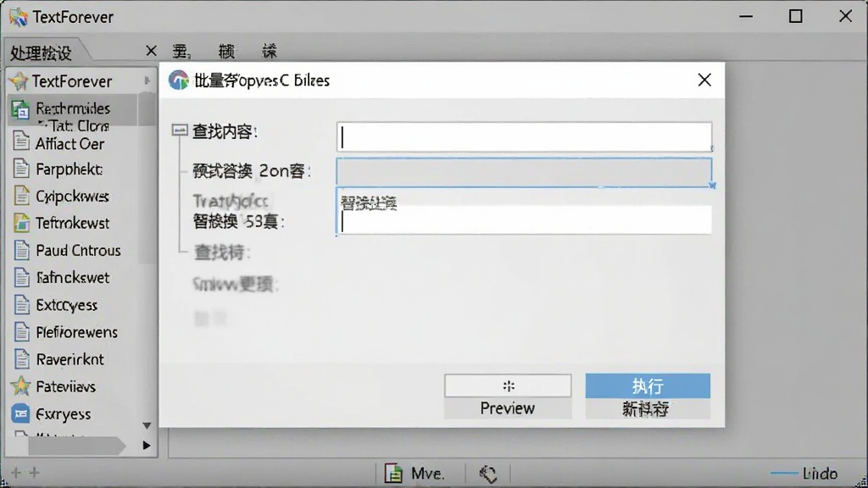Screen dimensions: 868x488
Task: Click the blue card icon beside Exrryess
Action: pos(20,413)
